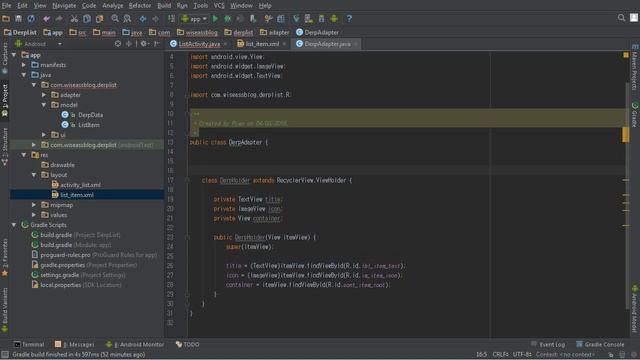Open the Android Monitor tool window

[135, 344]
